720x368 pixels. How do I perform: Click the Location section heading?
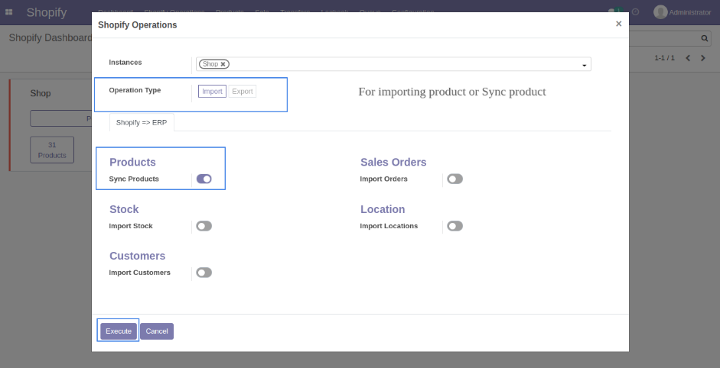tap(382, 209)
